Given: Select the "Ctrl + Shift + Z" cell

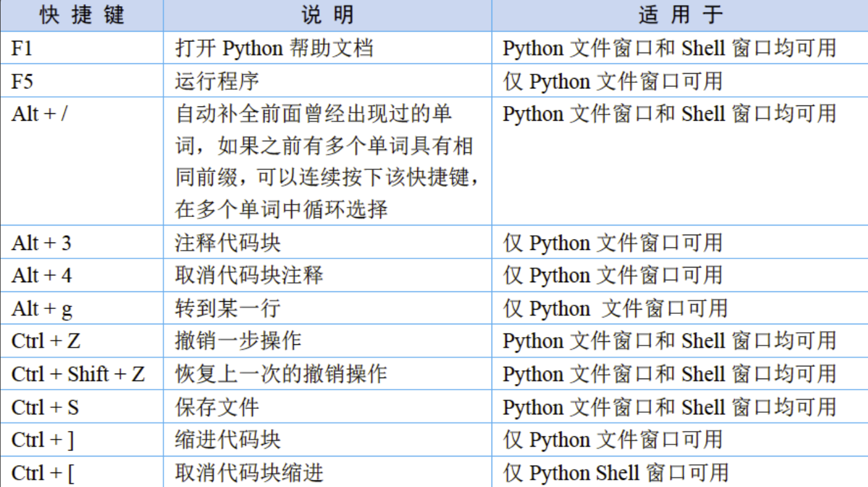Looking at the screenshot, I should coord(78,374).
